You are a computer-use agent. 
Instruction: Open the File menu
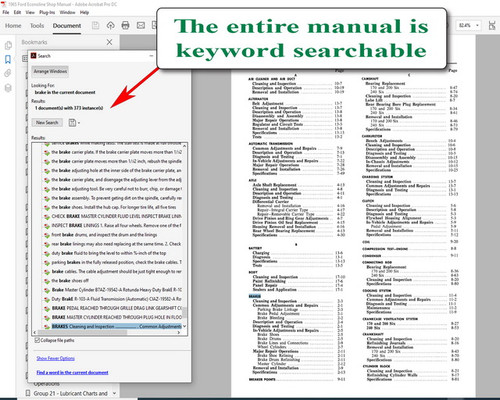[x=6, y=12]
